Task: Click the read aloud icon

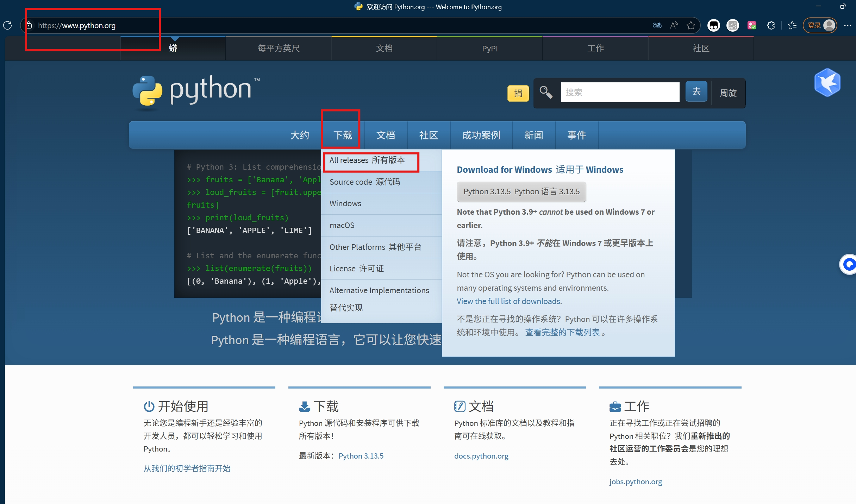Action: point(674,25)
